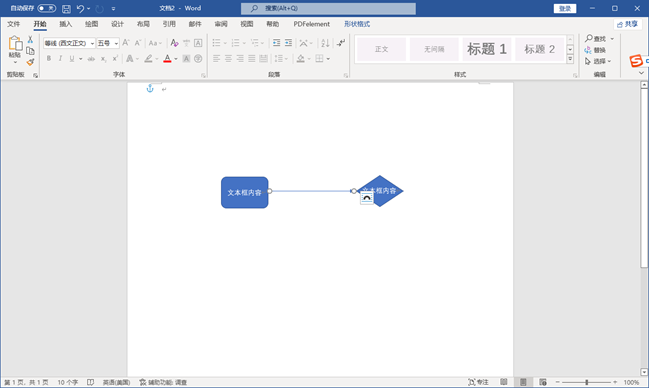The image size is (649, 388).
Task: Click the Share button
Action: click(627, 24)
